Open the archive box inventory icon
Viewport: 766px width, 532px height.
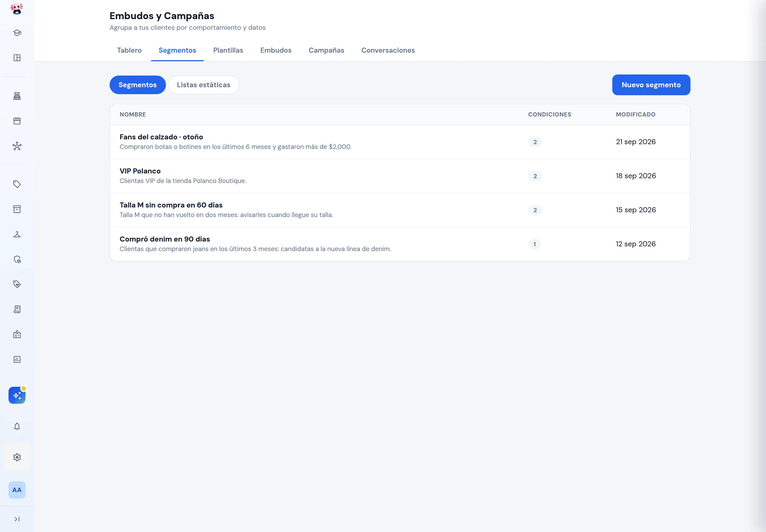(17, 209)
